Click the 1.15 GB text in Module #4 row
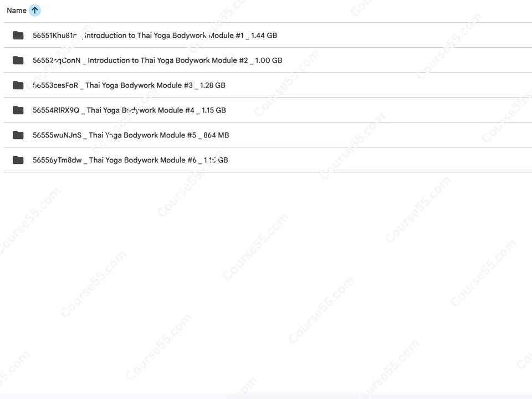Viewport: 532px width, 399px height. pyautogui.click(x=214, y=110)
